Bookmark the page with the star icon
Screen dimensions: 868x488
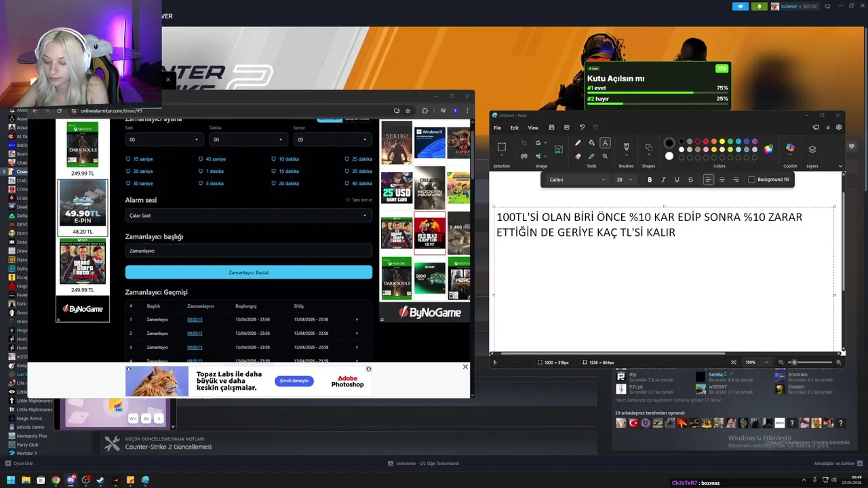pyautogui.click(x=408, y=110)
